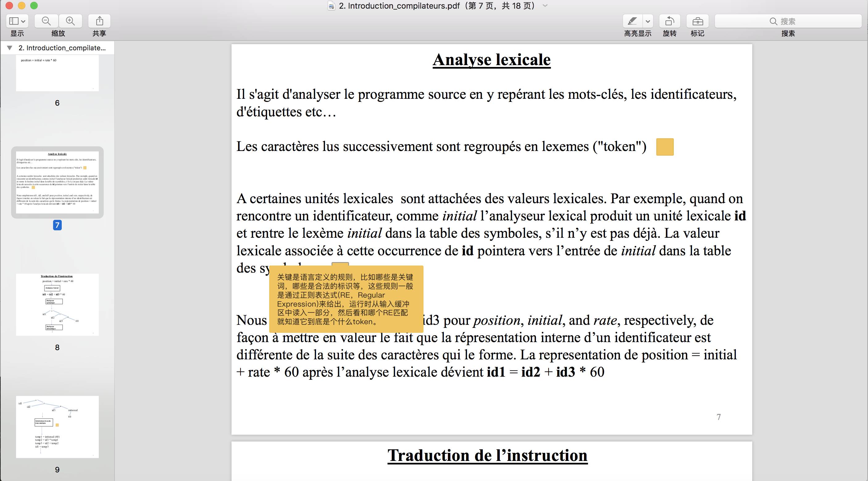Collapse the sidebar document disclosure triangle

(x=10, y=48)
